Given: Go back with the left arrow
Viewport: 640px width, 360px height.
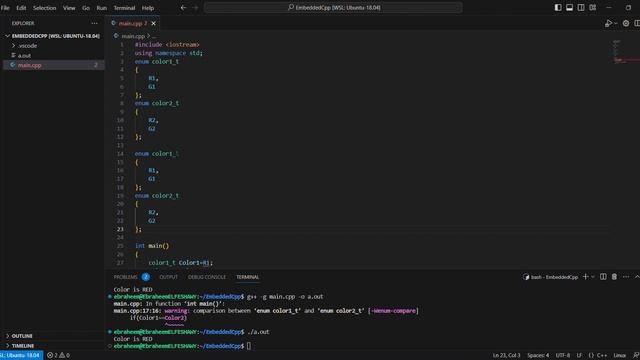Looking at the screenshot, I should [x=183, y=7].
